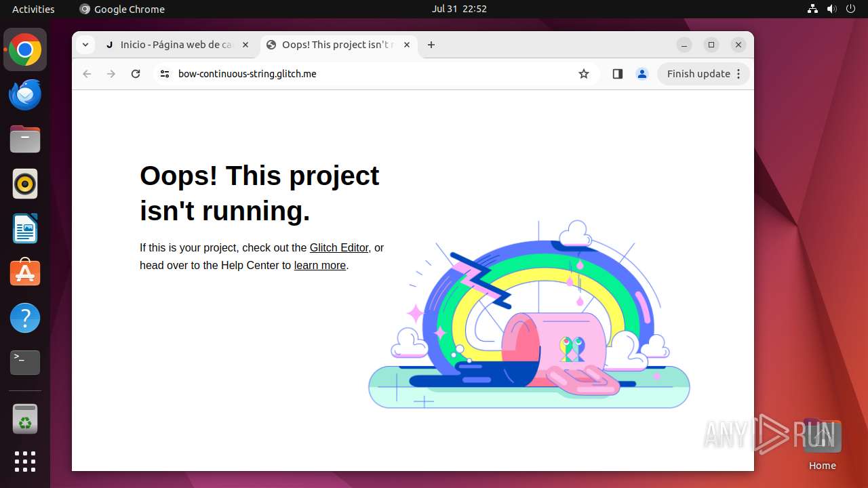Open the Trash in the dock
This screenshot has width=868, height=488.
point(25,419)
